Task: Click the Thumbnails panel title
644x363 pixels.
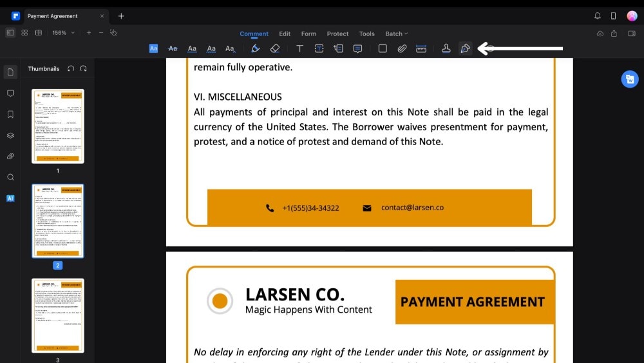Action: [44, 68]
